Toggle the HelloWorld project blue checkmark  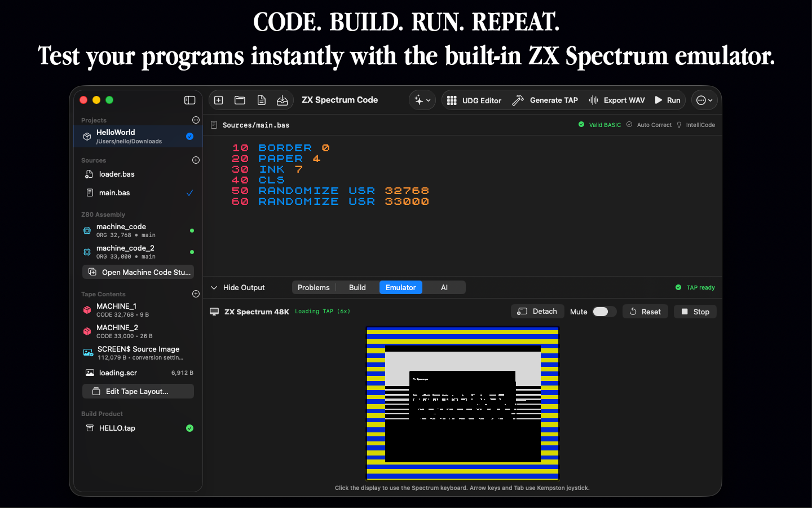[189, 136]
